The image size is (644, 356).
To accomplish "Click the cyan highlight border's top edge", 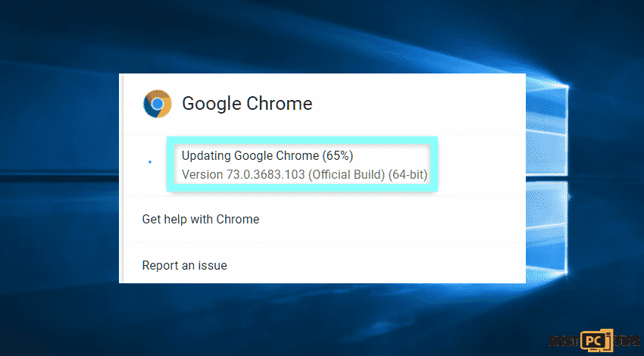I will pyautogui.click(x=302, y=140).
